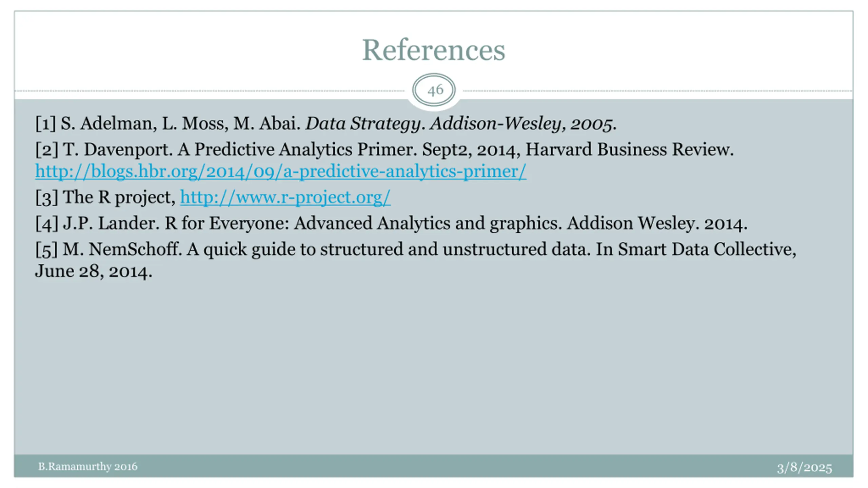
Task: Click the B.Ramamurthy 2016 footer text
Action: [x=87, y=467]
